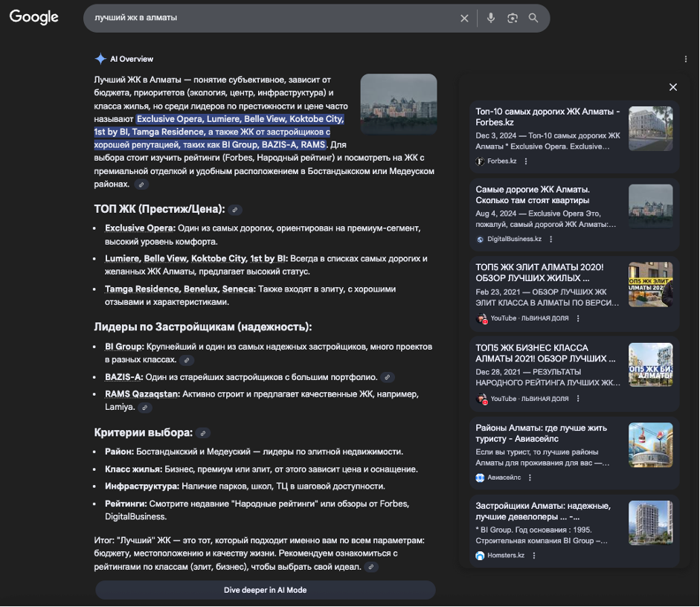Click link icon after BI Group description
Image resolution: width=700 pixels, height=607 pixels.
[187, 360]
